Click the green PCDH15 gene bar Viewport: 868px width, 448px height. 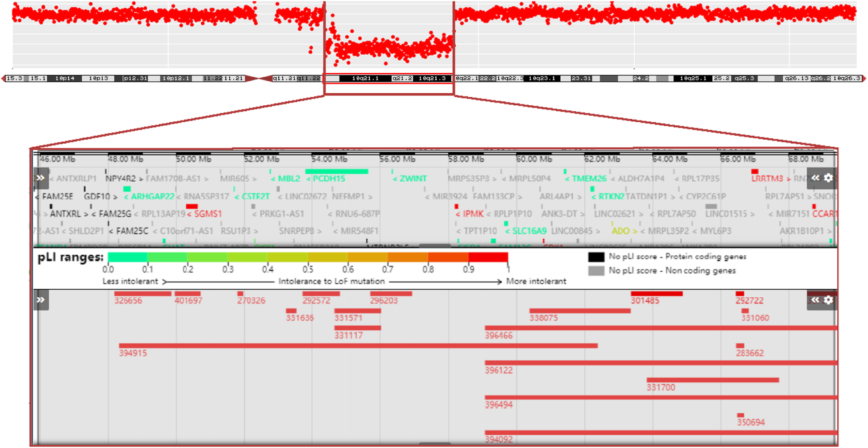click(x=337, y=171)
